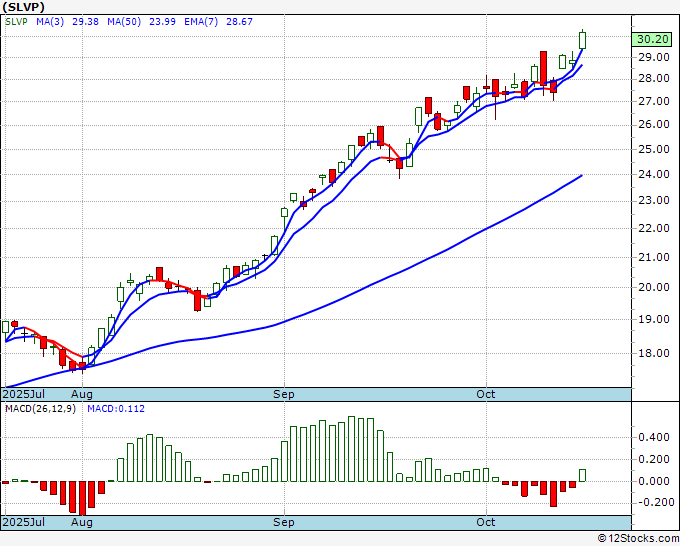Click the Sep label on MACD axis
The image size is (680, 546).
(x=284, y=522)
